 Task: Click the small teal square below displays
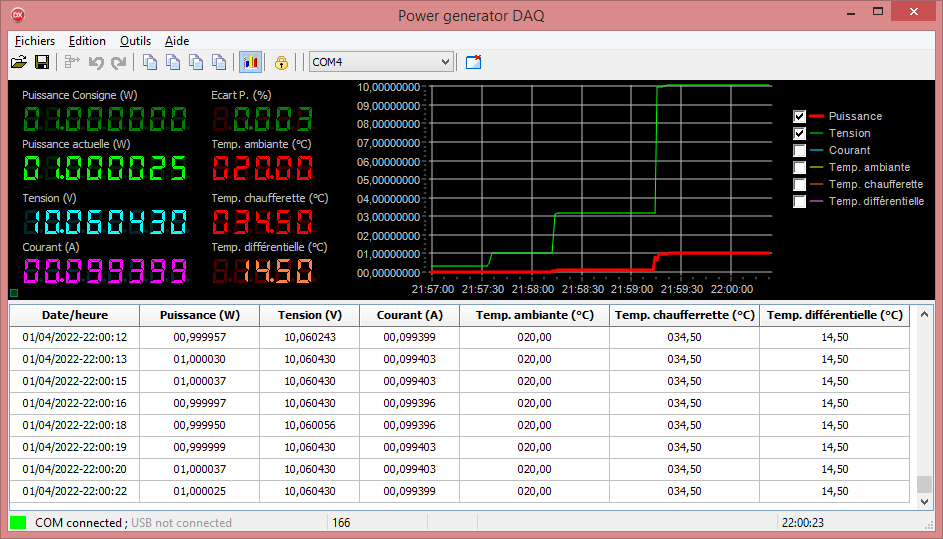coord(14,293)
